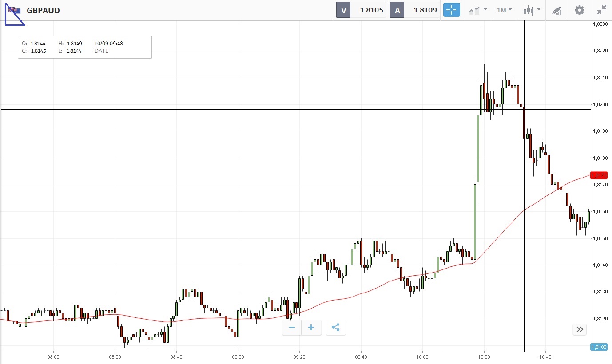This screenshot has width=612, height=364.
Task: Expand the 1M timeframe dropdown
Action: tap(504, 10)
